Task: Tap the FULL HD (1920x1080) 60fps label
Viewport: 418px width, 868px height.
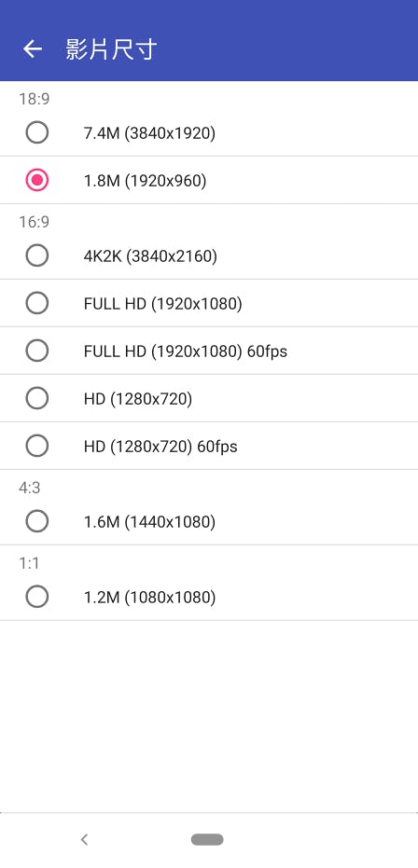Action: point(186,351)
